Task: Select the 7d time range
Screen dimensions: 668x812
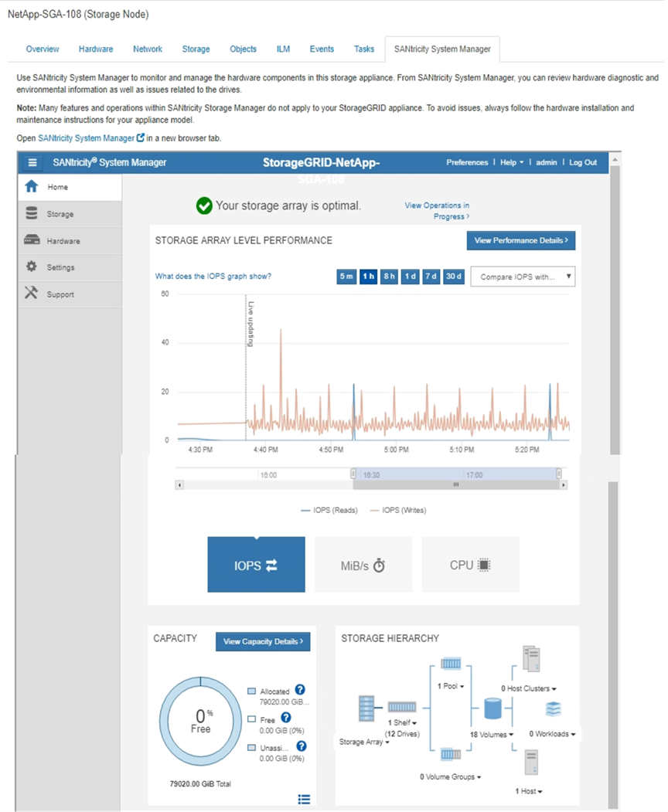Action: click(x=431, y=277)
